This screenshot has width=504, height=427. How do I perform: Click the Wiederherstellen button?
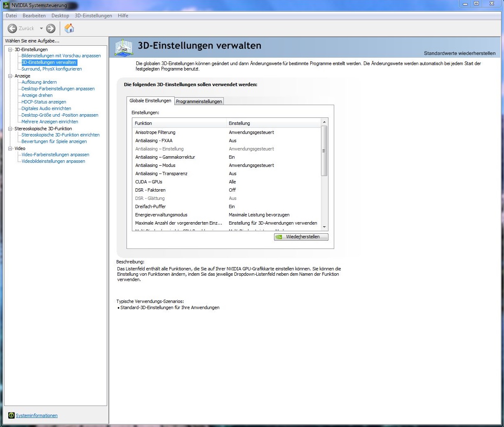[x=301, y=237]
